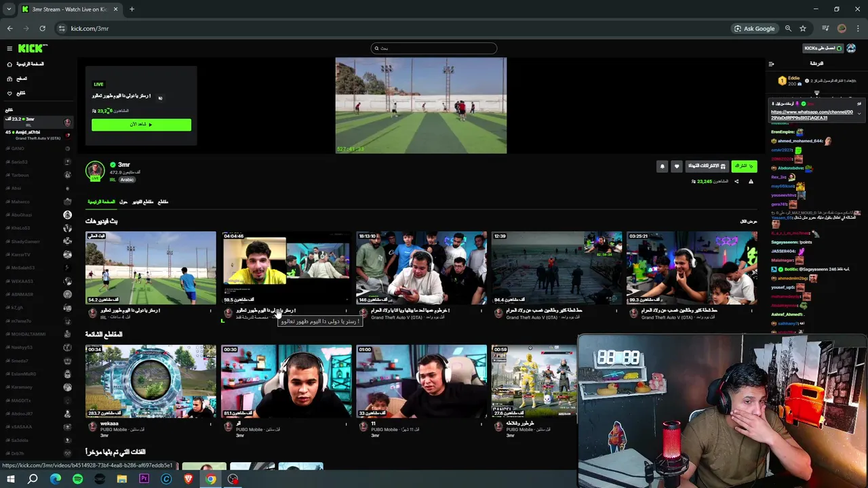
Task: Open the Chrome three-dot menu
Action: [859, 28]
